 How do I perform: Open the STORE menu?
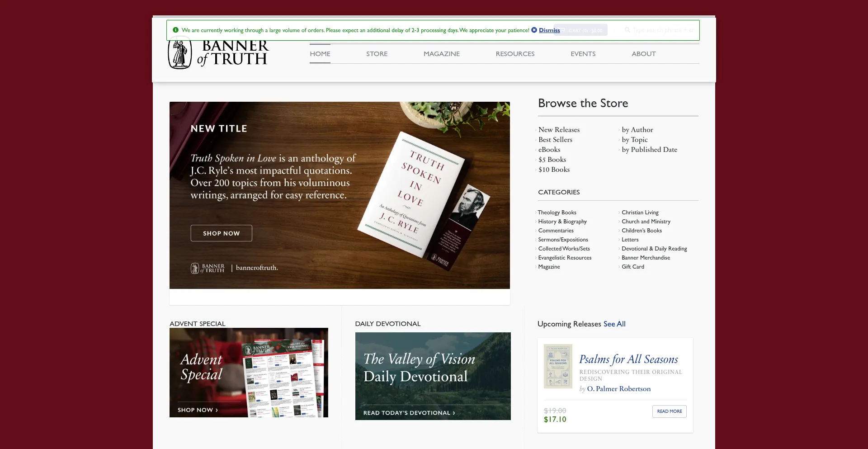pos(377,54)
